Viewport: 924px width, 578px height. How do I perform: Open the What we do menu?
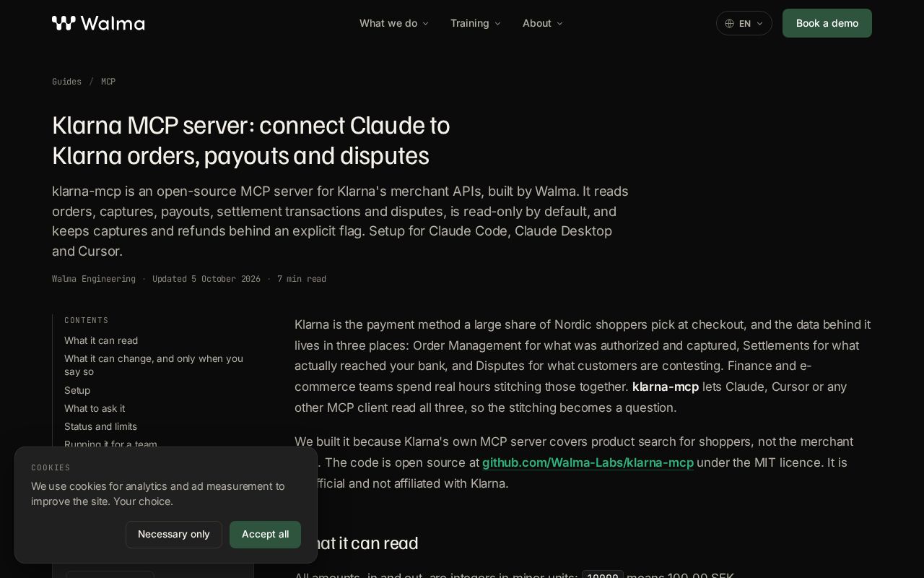394,23
